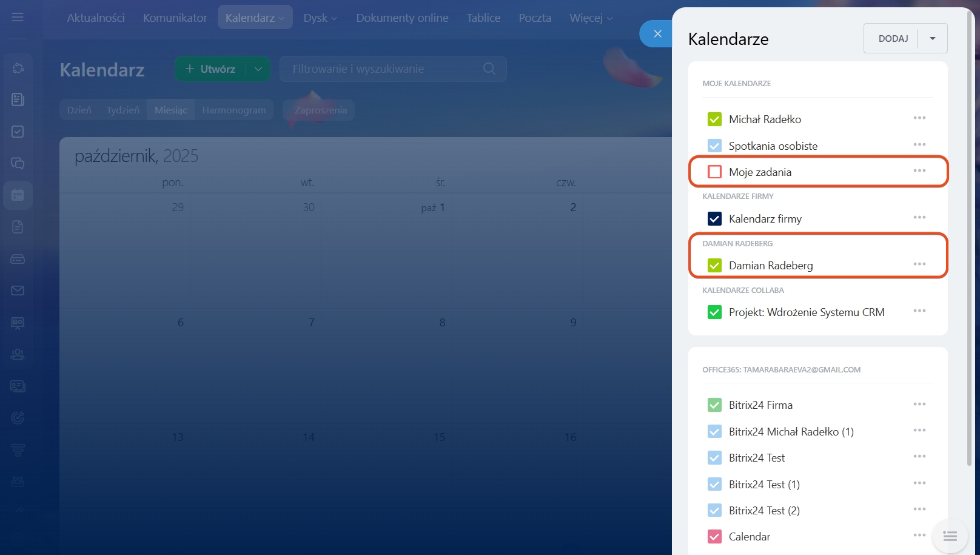
Task: Open the three-dot menu for the Calendar row
Action: 919,536
